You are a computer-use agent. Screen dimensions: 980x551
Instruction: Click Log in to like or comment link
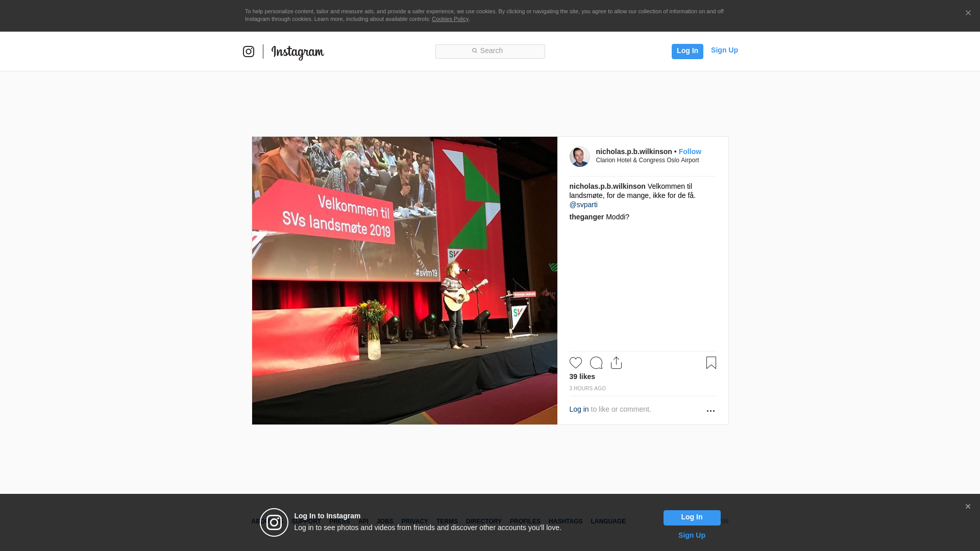(579, 409)
